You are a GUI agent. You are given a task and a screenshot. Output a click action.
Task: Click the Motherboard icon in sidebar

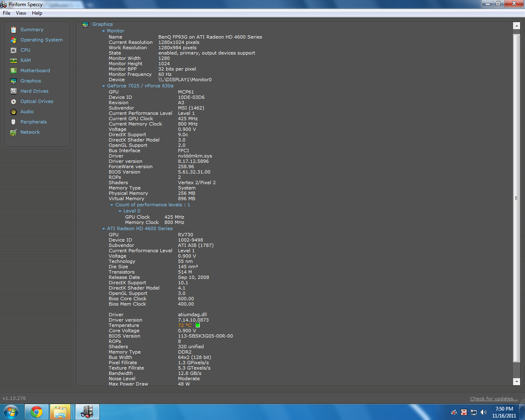point(14,71)
